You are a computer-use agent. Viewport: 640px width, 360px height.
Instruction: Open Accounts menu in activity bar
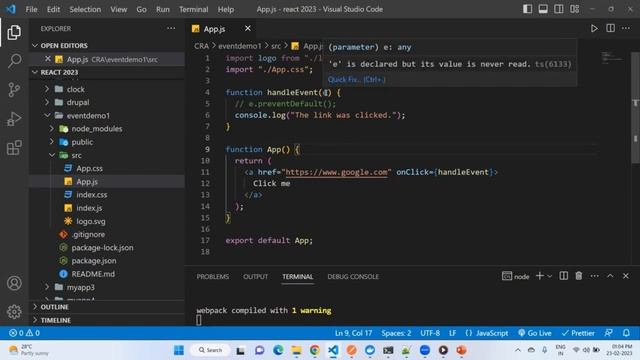pyautogui.click(x=14, y=283)
